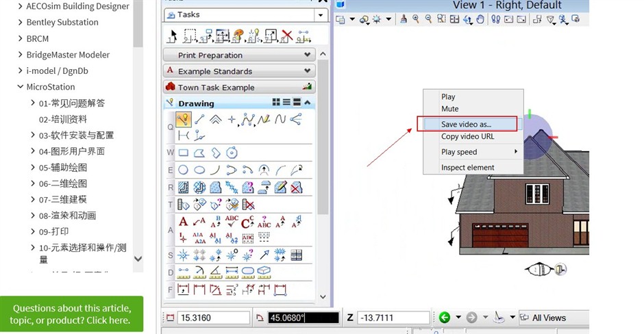644x334 pixels.
Task: Click the Walk footsteps icon
Action: pyautogui.click(x=496, y=19)
